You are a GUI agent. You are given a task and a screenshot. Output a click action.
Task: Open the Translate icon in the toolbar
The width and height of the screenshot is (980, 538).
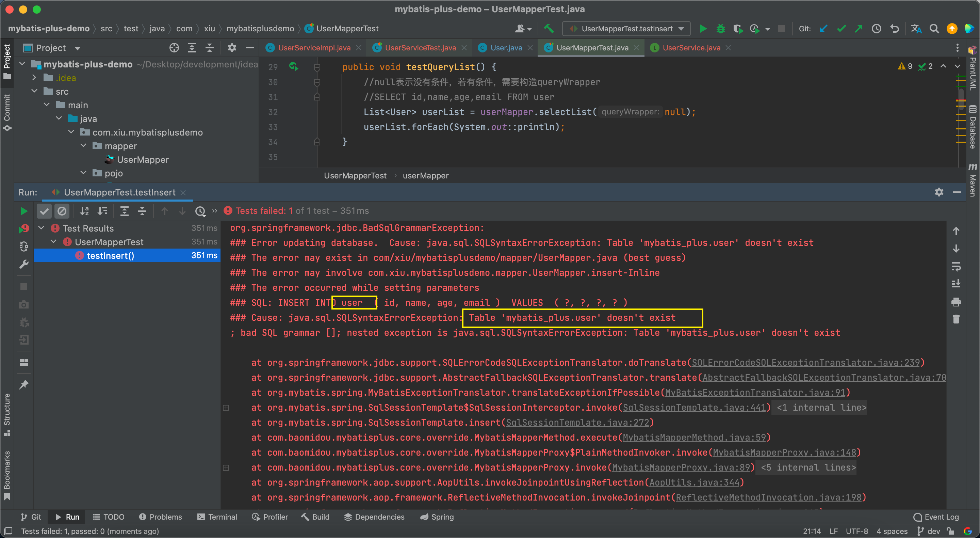[916, 29]
